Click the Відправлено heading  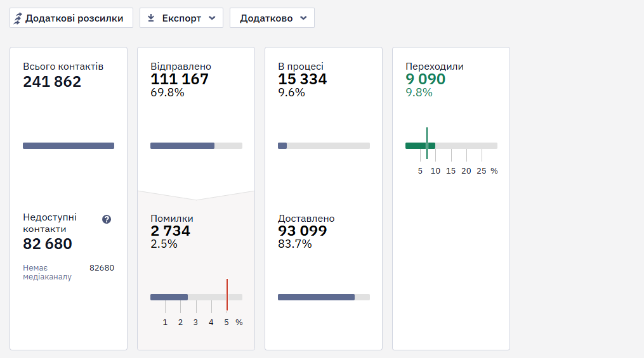click(x=181, y=67)
